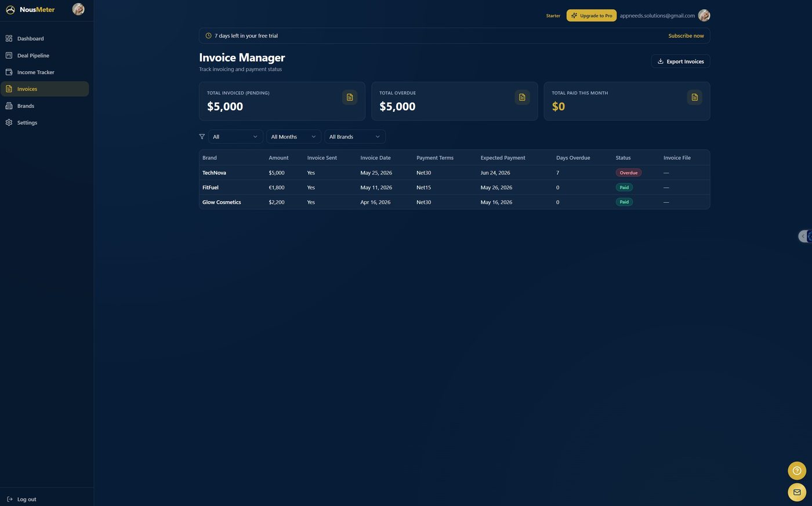Click Subscribe now link
This screenshot has height=506, width=812.
point(686,35)
